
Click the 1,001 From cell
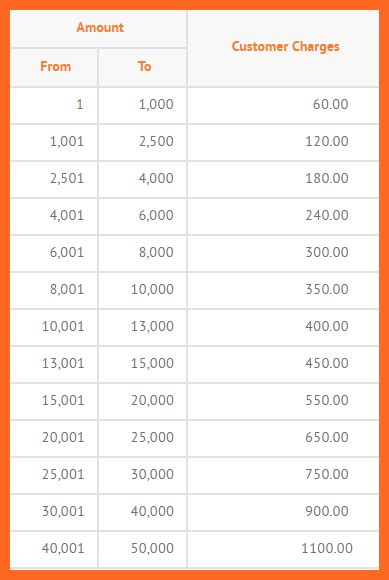[54, 142]
